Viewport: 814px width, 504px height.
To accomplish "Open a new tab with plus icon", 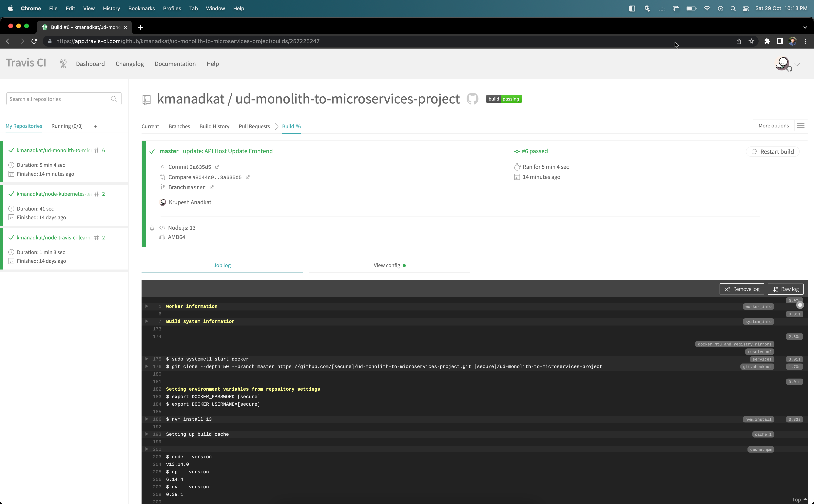I will pos(140,27).
